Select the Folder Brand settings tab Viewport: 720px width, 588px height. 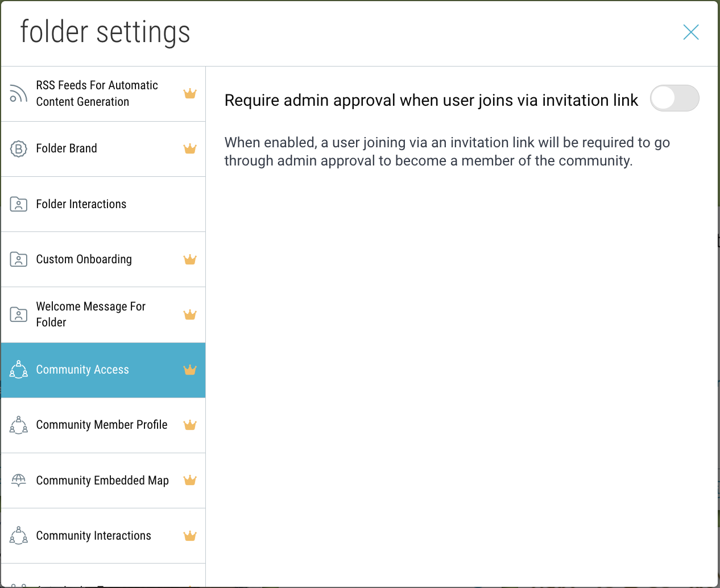click(x=67, y=149)
